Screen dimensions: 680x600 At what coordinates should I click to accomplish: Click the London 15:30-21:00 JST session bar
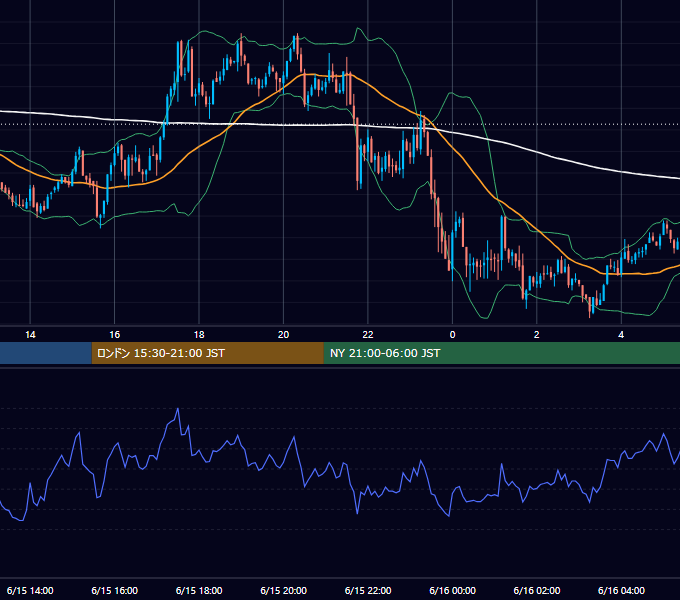pyautogui.click(x=207, y=353)
